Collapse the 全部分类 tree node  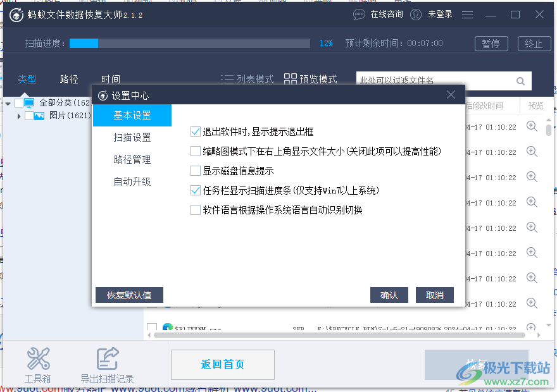(8, 102)
